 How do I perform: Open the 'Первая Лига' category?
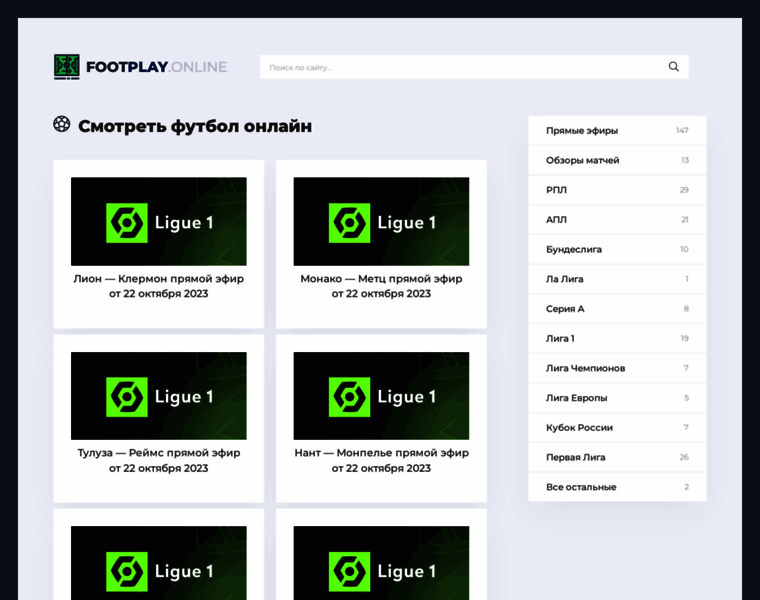pyautogui.click(x=617, y=457)
